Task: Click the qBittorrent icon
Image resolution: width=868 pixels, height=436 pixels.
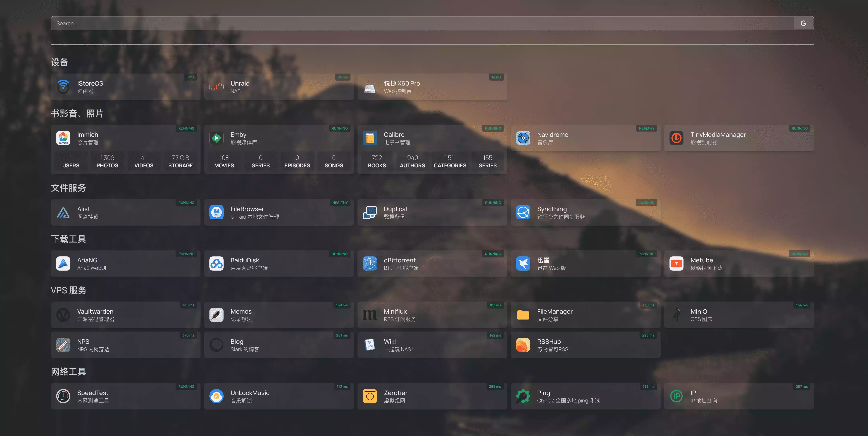Action: pos(370,264)
